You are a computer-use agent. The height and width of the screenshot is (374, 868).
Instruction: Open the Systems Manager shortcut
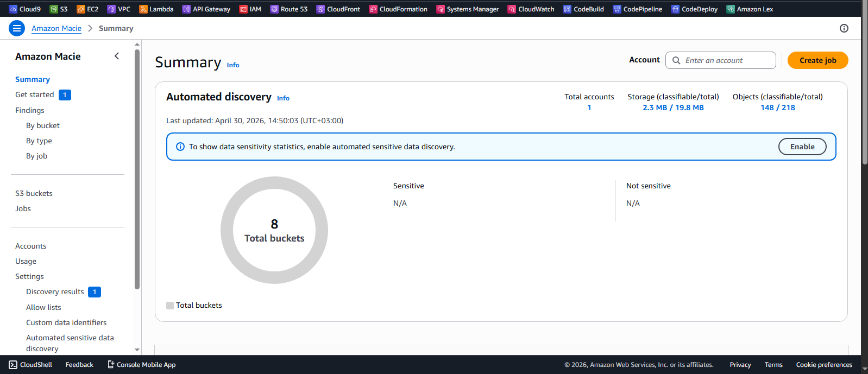click(468, 9)
